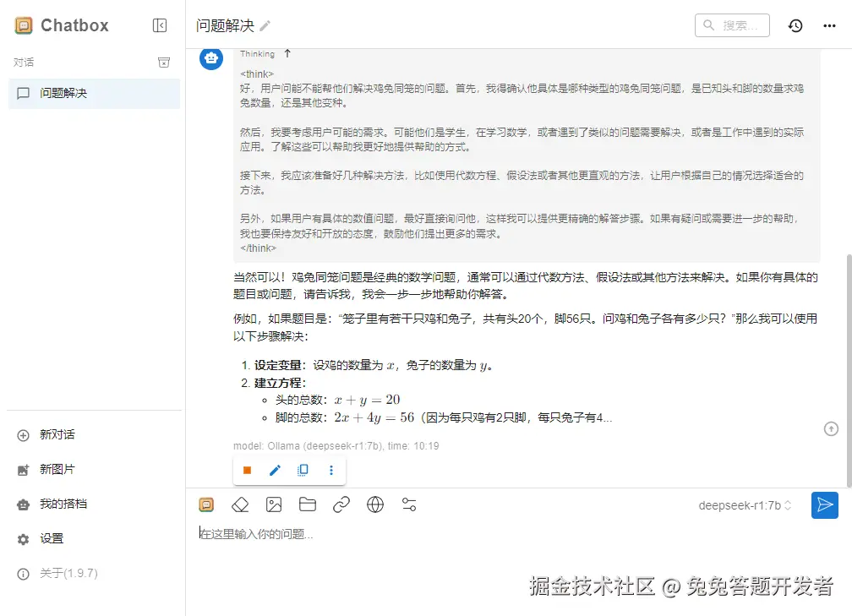The height and width of the screenshot is (616, 852).
Task: Collapse the Thinking section arrow
Action: 287,53
